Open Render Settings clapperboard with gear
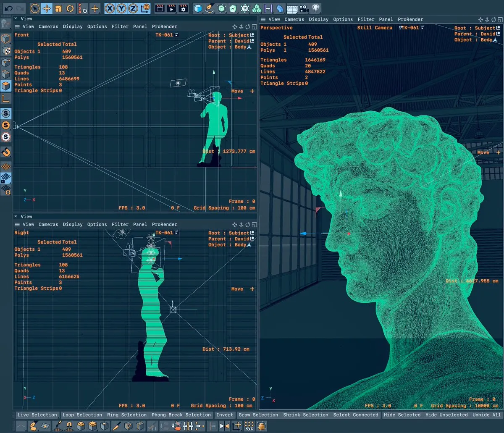Image resolution: width=504 pixels, height=433 pixels. coord(183,8)
